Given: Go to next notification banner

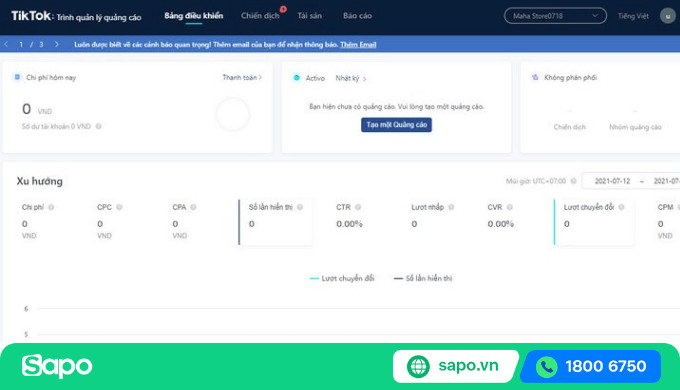Looking at the screenshot, I should [56, 44].
